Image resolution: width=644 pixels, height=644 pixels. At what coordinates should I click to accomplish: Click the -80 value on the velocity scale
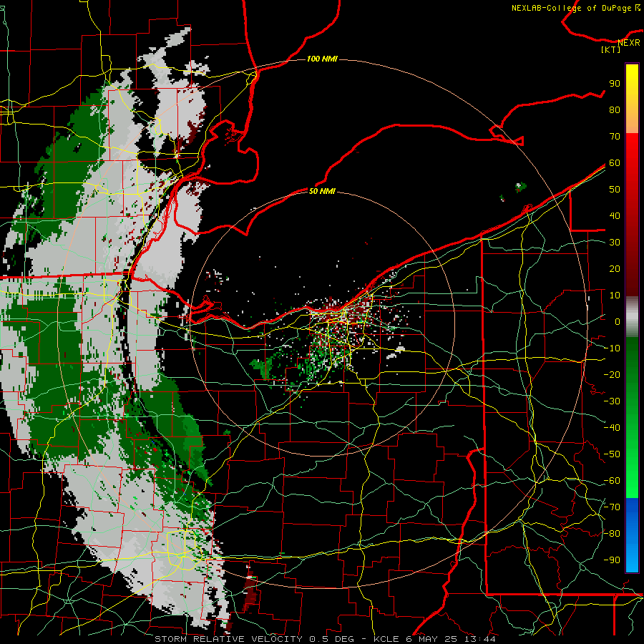[x=612, y=534]
